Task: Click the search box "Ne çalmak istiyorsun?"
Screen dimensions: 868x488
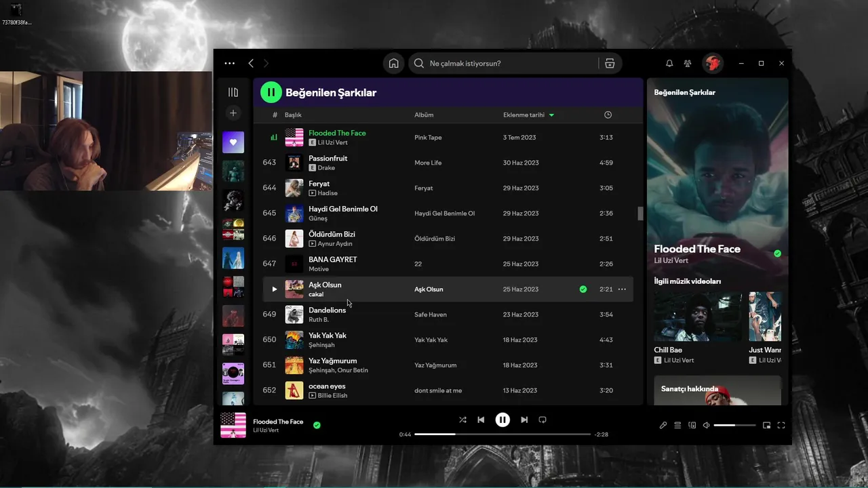Action: point(505,63)
